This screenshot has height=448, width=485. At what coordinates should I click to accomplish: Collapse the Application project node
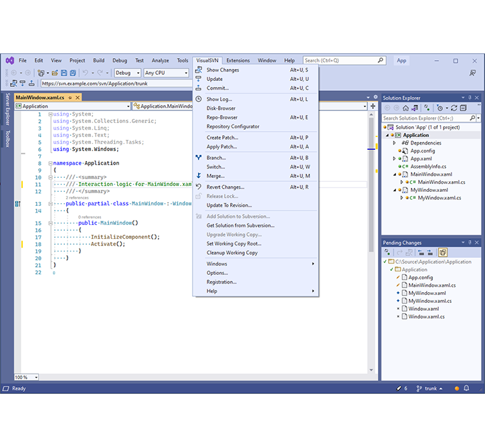pyautogui.click(x=387, y=135)
